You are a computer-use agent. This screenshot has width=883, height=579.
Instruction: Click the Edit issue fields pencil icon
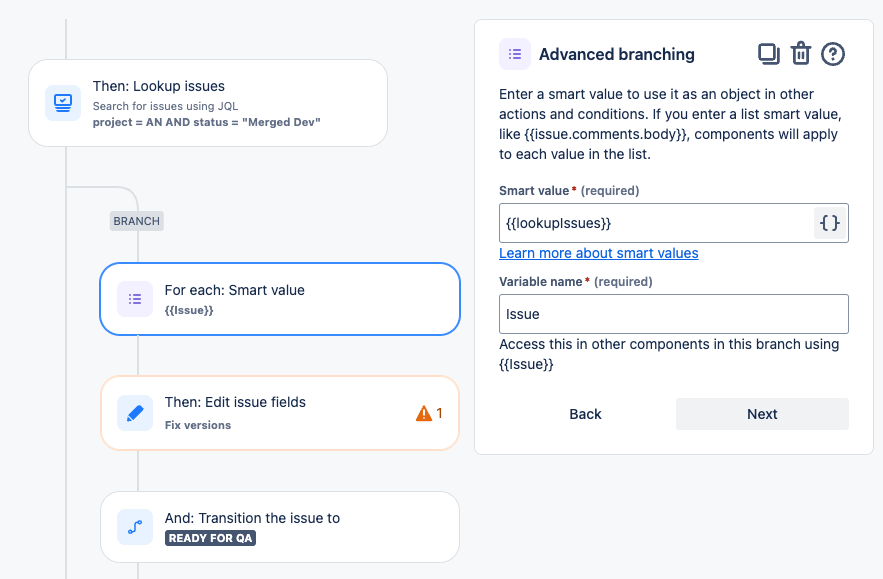point(135,412)
